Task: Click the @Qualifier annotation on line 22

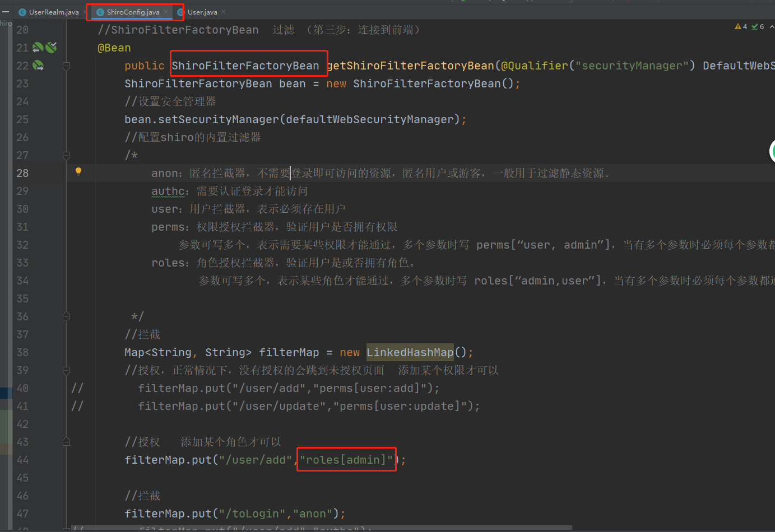Action: 535,66
